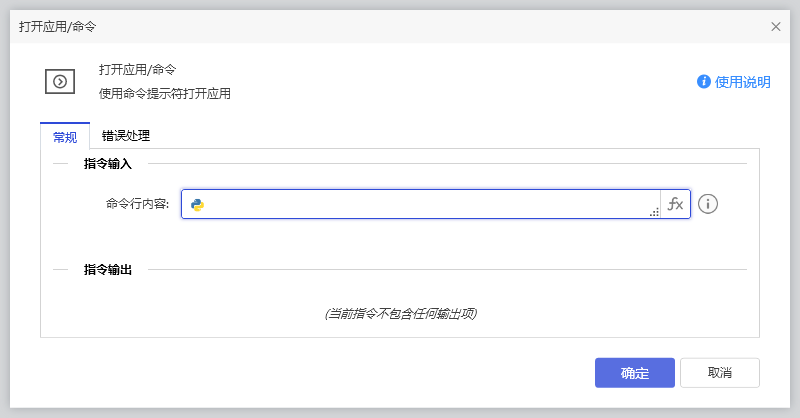Confirm with the 确定 button
Screen dimensions: 800x418
pos(634,373)
